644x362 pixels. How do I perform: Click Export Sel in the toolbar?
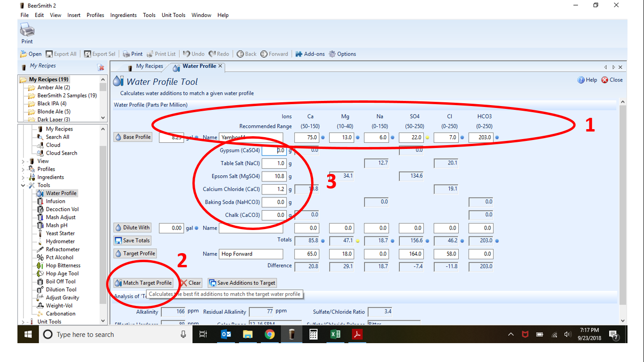[x=99, y=54]
